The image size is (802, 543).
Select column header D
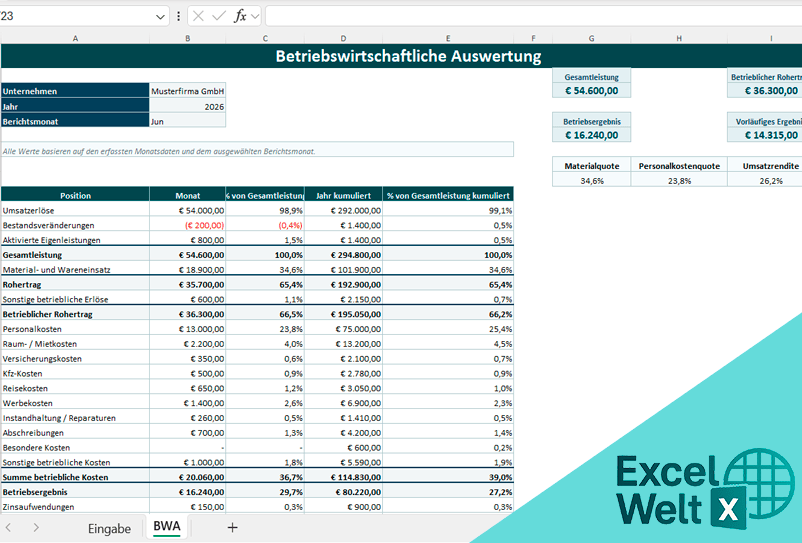point(343,38)
